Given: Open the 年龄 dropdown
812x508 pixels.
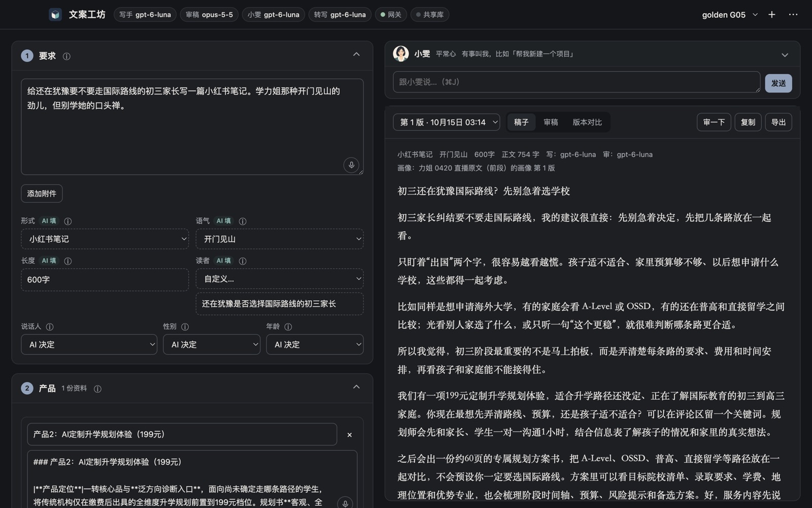Looking at the screenshot, I should pyautogui.click(x=315, y=344).
